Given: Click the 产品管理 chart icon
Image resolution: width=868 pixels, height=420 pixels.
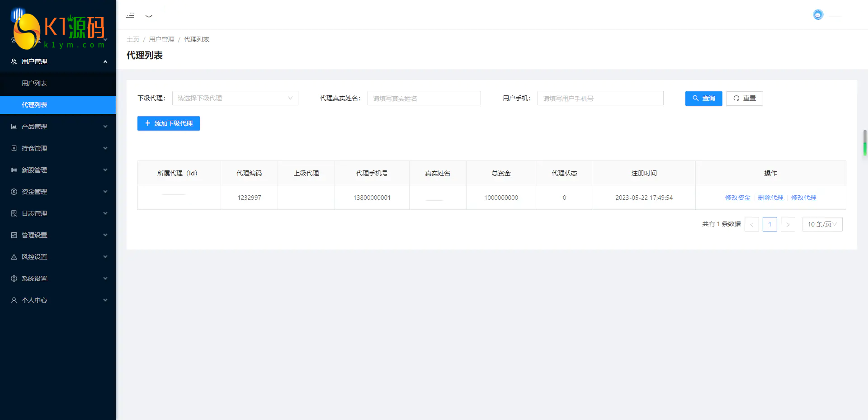Looking at the screenshot, I should 14,127.
